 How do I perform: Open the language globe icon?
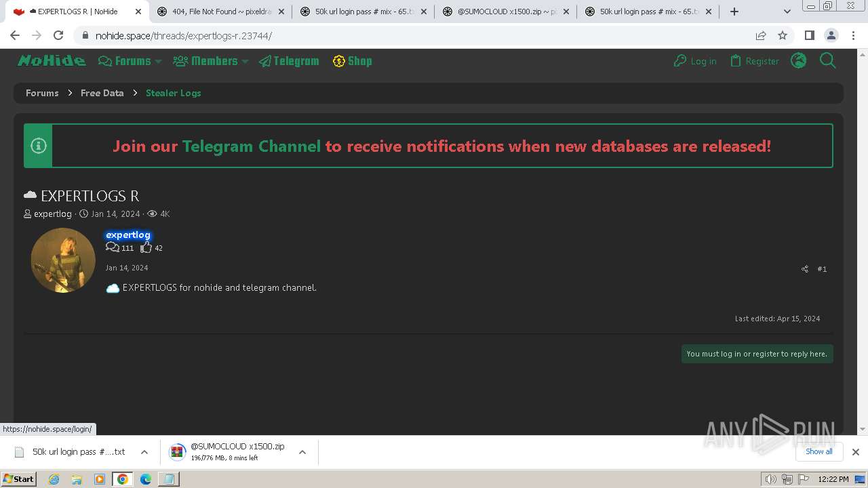(799, 61)
